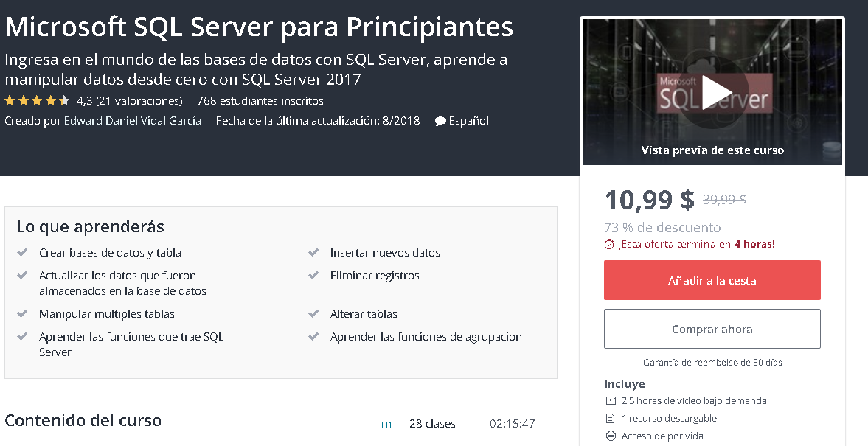This screenshot has height=446, width=868.
Task: Click the first star in the course rating
Action: 8,100
